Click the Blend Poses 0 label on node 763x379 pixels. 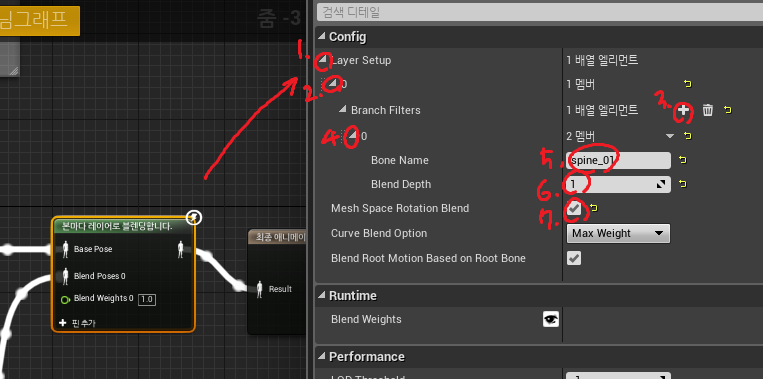(x=100, y=276)
